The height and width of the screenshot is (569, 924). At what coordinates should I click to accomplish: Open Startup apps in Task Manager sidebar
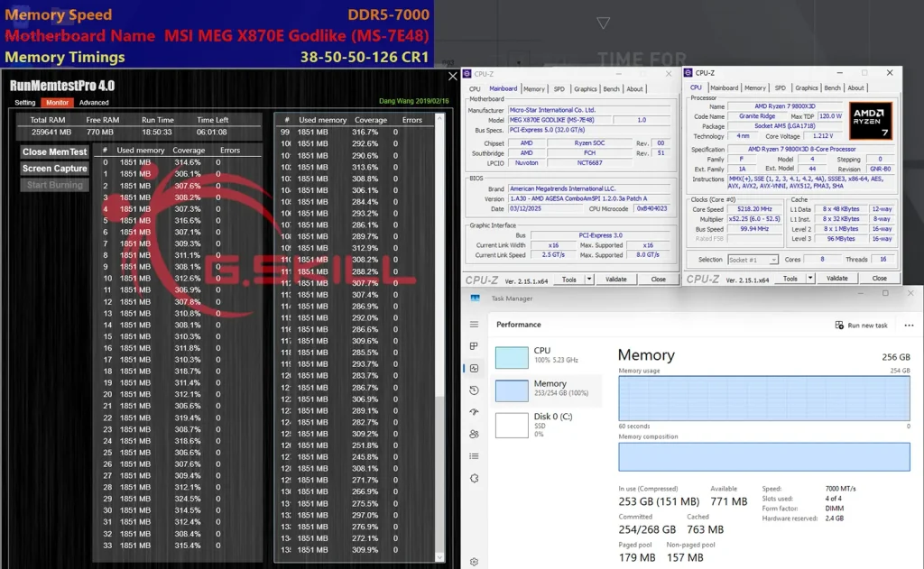tap(474, 412)
